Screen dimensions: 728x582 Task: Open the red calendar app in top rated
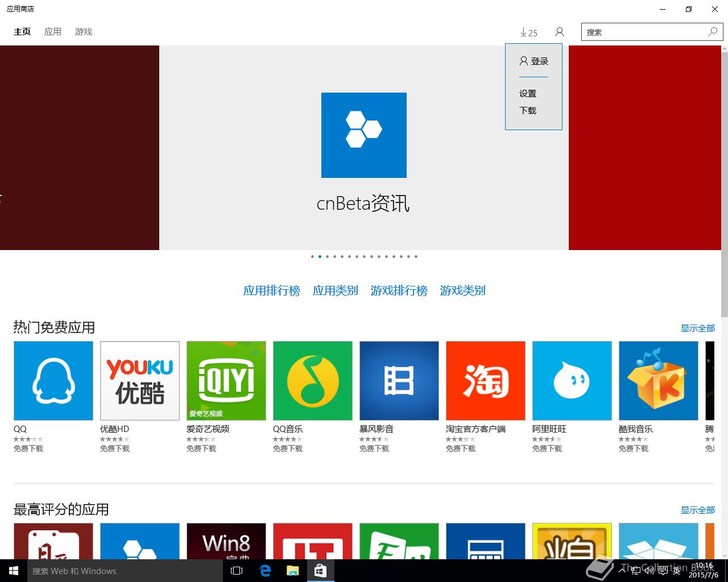point(53,541)
